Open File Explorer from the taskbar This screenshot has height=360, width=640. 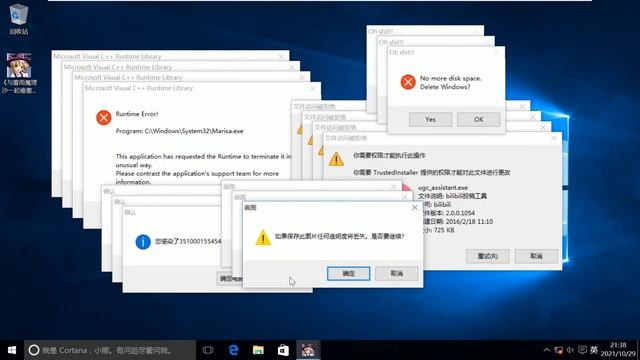(x=258, y=350)
